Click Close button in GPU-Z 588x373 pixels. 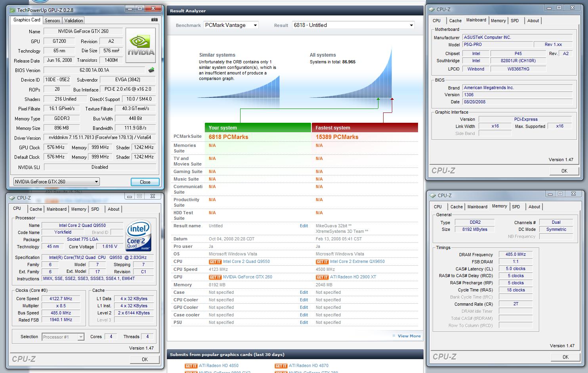point(145,182)
